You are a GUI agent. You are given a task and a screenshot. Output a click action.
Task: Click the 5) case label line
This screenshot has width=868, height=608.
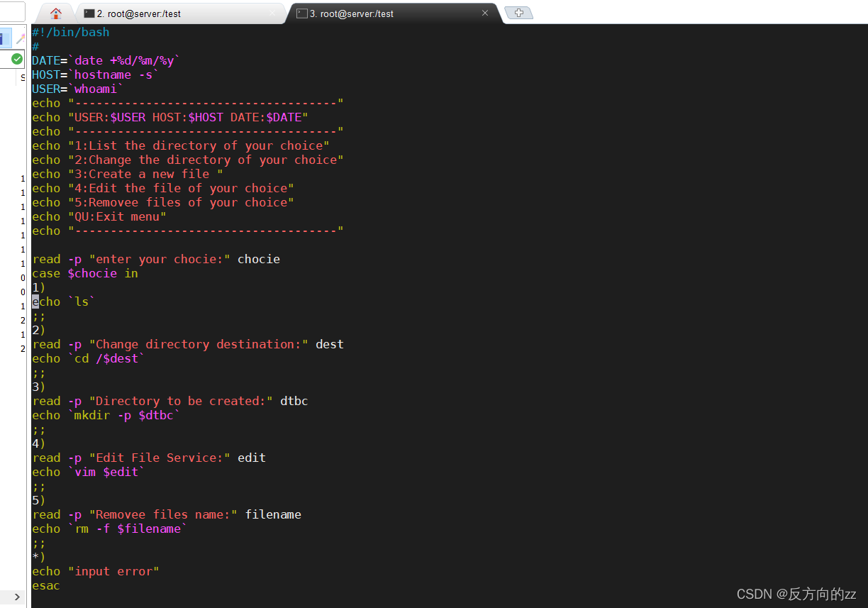click(x=39, y=500)
